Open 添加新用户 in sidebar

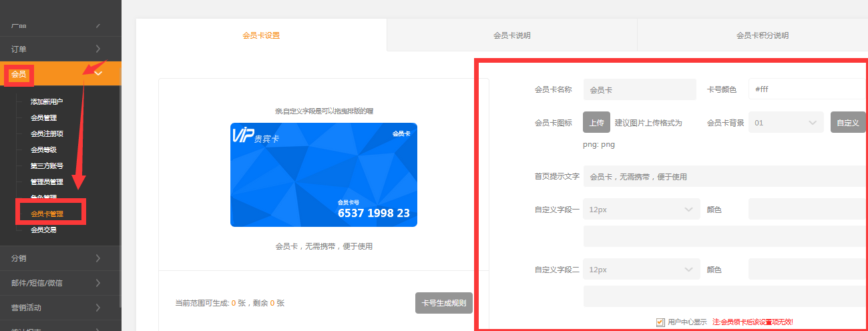[x=47, y=102]
